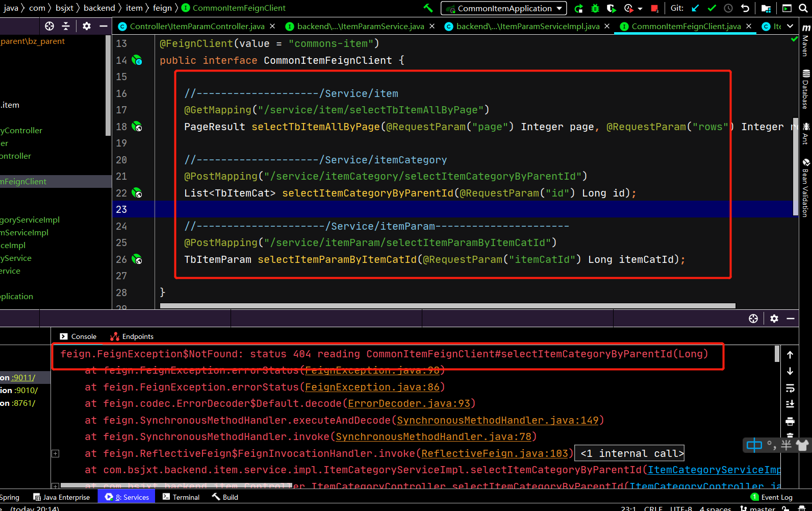Click the Git Commit checkmark

coord(712,8)
